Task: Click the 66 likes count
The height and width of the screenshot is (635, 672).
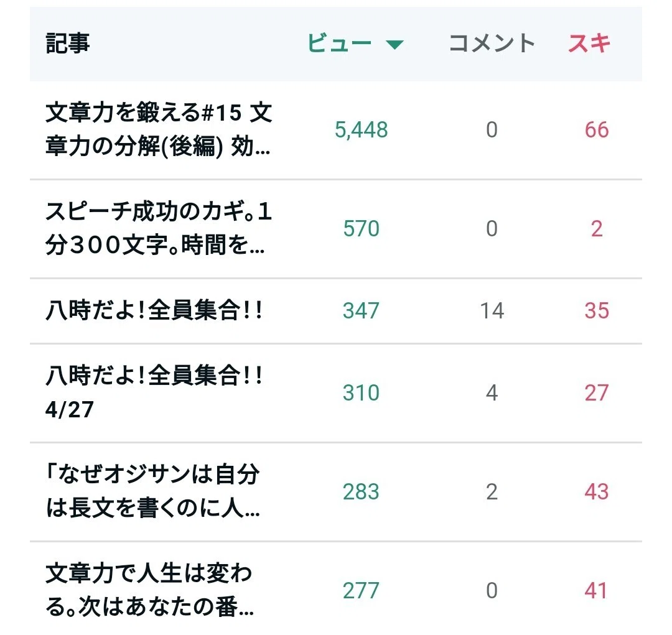Action: point(597,130)
